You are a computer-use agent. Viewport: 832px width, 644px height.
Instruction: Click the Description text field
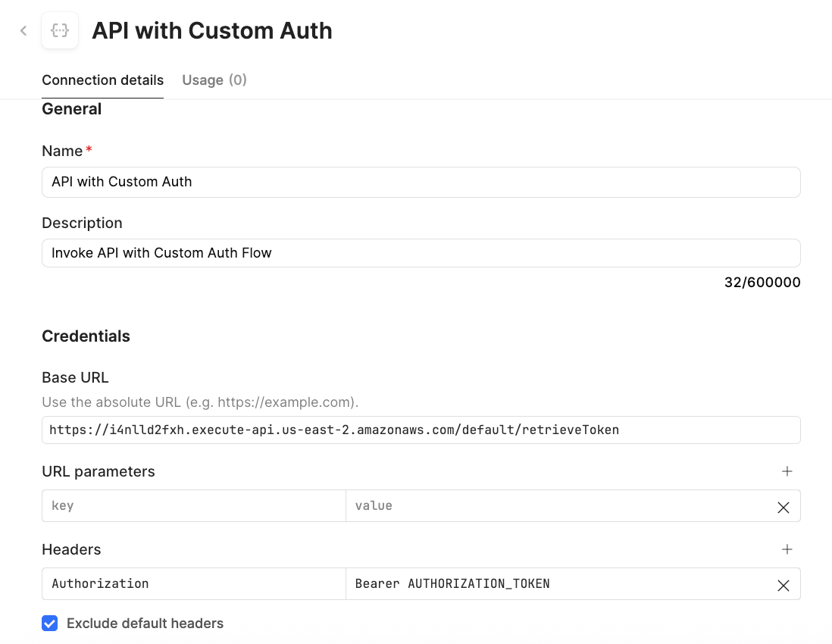coord(421,252)
